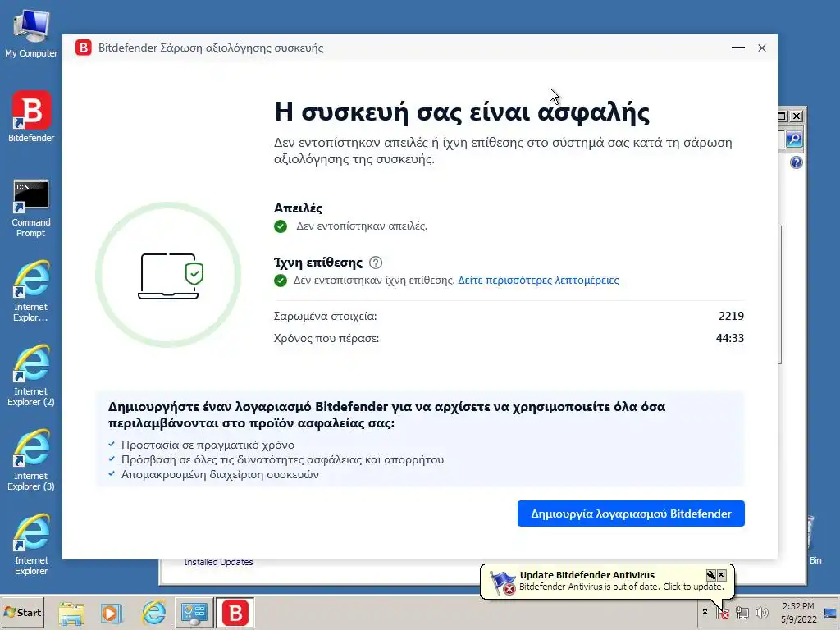Open the Command Prompt desktop shortcut
Image resolution: width=840 pixels, height=630 pixels.
point(31,208)
